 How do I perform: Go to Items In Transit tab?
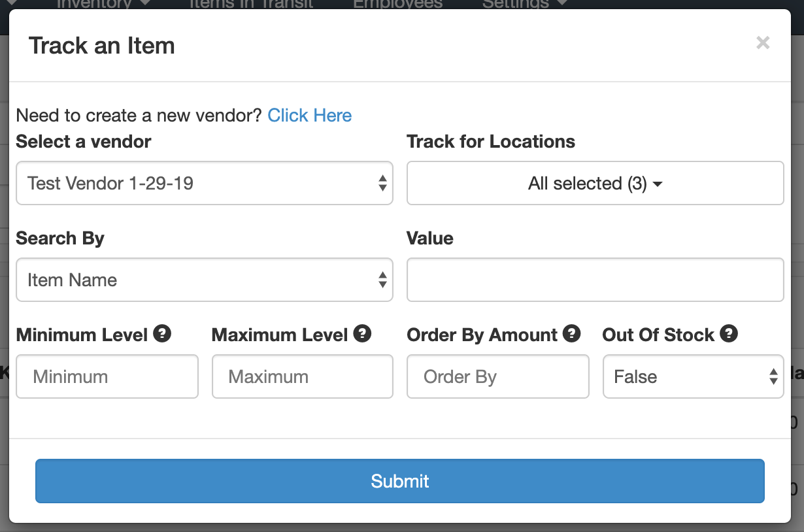click(252, 4)
